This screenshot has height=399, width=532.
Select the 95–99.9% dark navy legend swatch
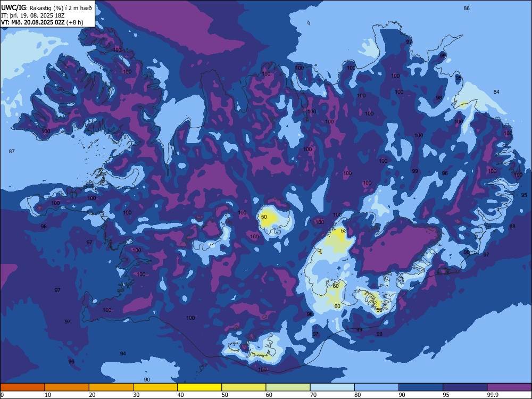(x=465, y=387)
